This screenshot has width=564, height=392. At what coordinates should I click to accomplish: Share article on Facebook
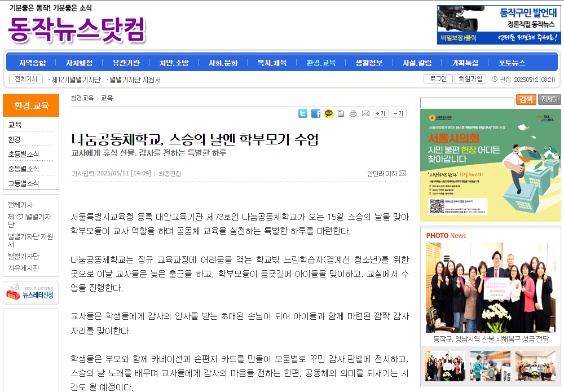click(x=316, y=113)
